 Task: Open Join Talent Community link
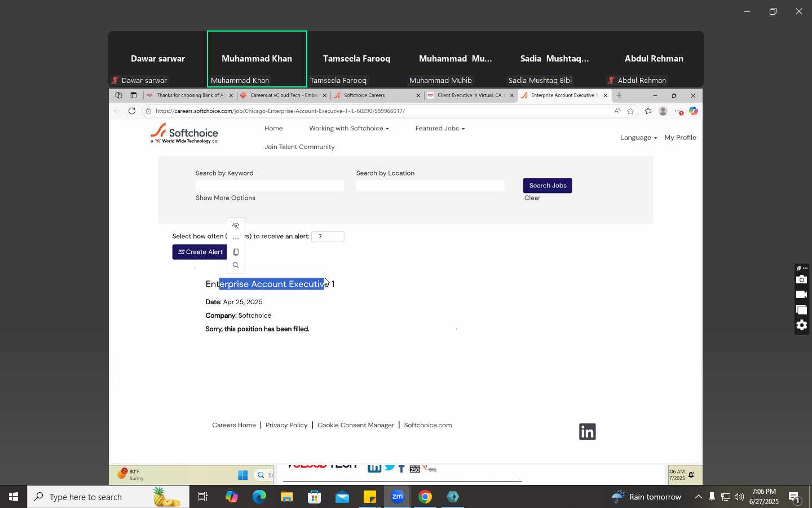point(300,147)
